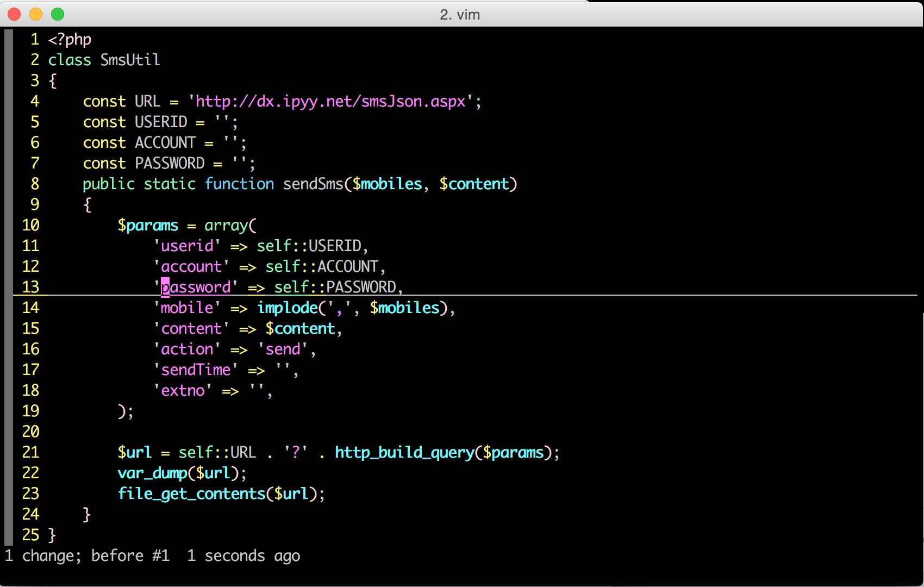Click the status message '1 change; before #1'
Viewport: 924px width, 587px height.
87,556
